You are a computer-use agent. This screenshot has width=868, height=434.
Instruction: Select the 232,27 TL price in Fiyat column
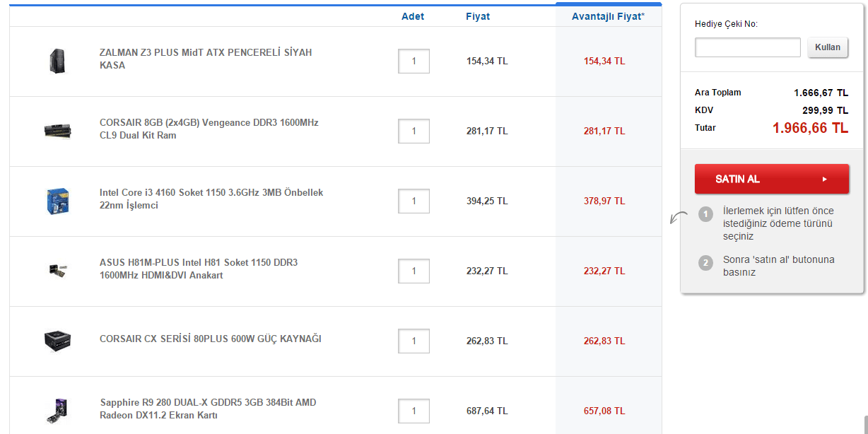[487, 271]
